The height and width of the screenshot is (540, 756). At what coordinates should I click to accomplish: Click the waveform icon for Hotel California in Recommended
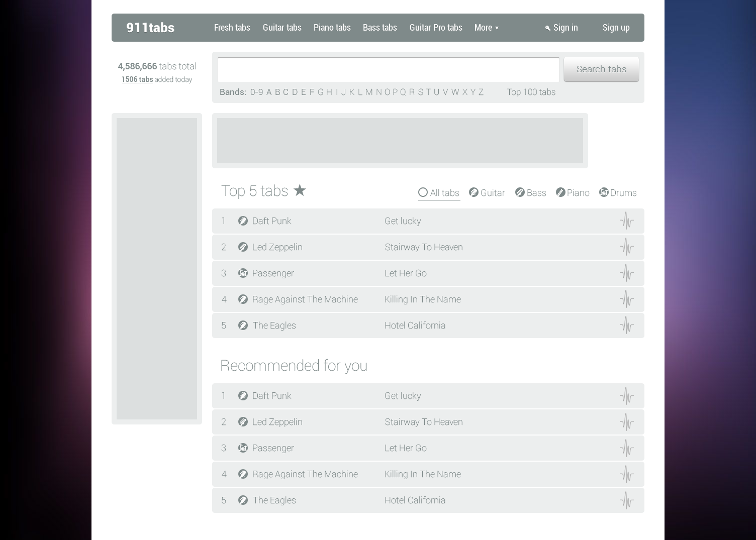tap(626, 500)
